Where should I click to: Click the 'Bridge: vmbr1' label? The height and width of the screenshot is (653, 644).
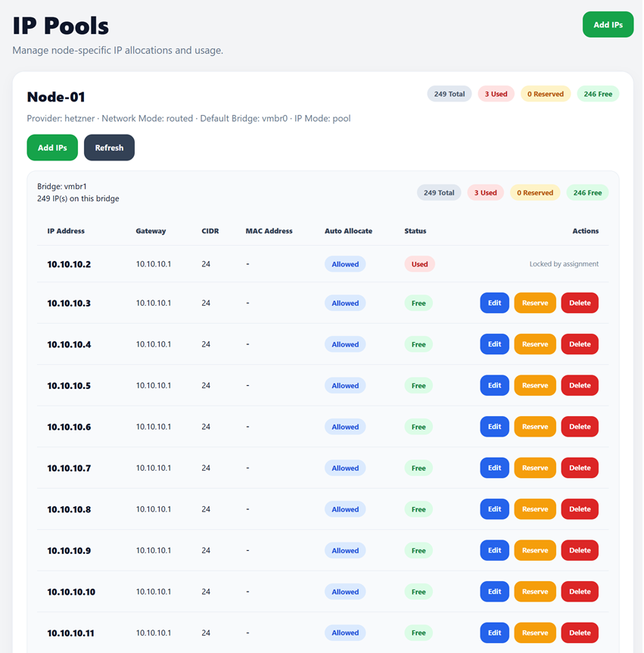(61, 186)
